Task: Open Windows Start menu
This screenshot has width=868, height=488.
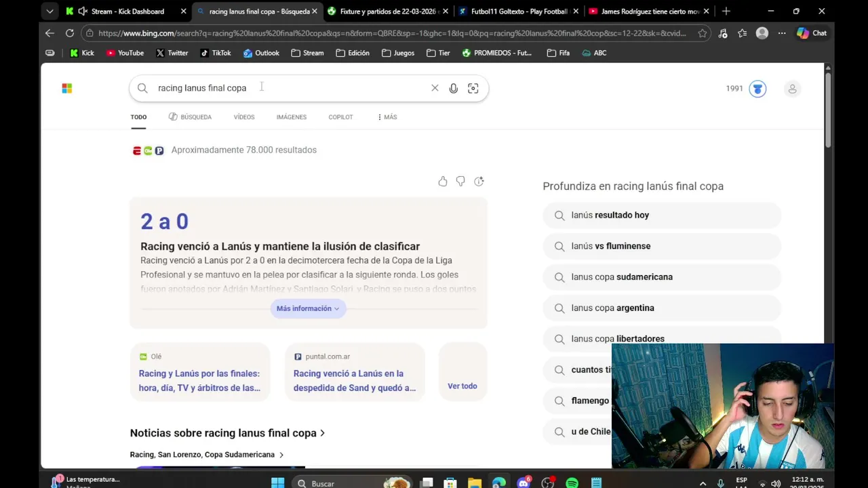Action: point(277,483)
